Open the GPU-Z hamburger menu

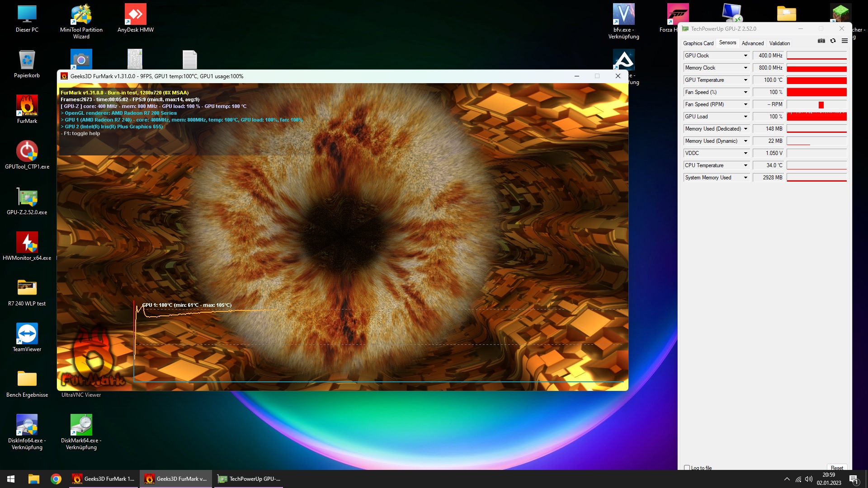pyautogui.click(x=844, y=41)
